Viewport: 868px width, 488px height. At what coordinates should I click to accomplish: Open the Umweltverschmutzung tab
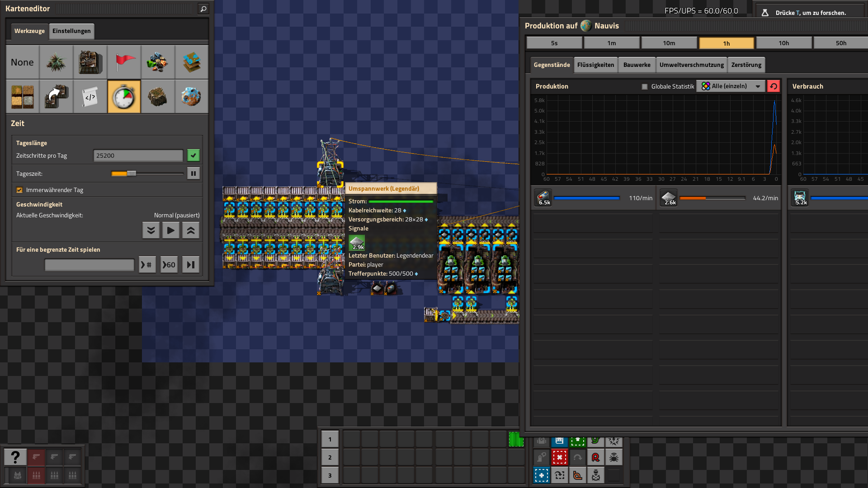pos(691,65)
